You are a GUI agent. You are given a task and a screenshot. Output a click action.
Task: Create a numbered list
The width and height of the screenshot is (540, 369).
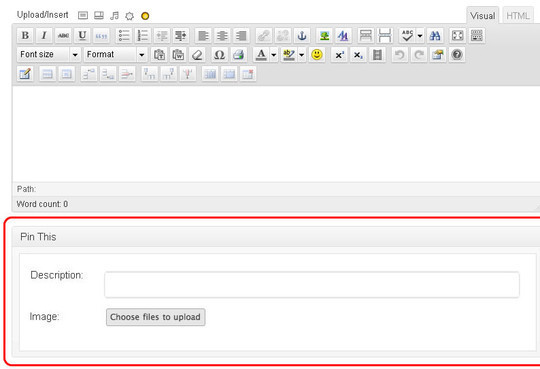(143, 35)
